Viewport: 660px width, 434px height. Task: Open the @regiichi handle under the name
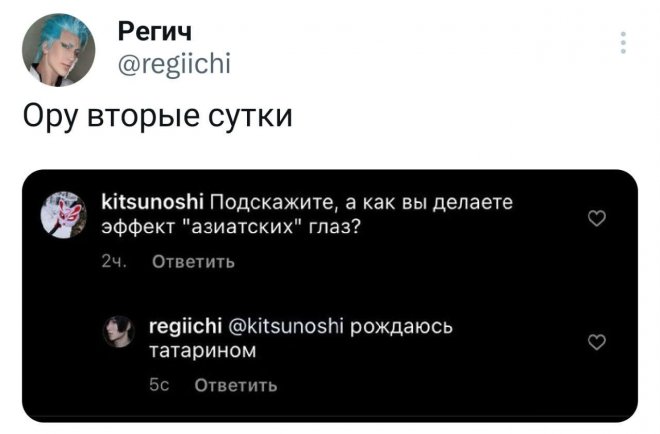tap(174, 64)
